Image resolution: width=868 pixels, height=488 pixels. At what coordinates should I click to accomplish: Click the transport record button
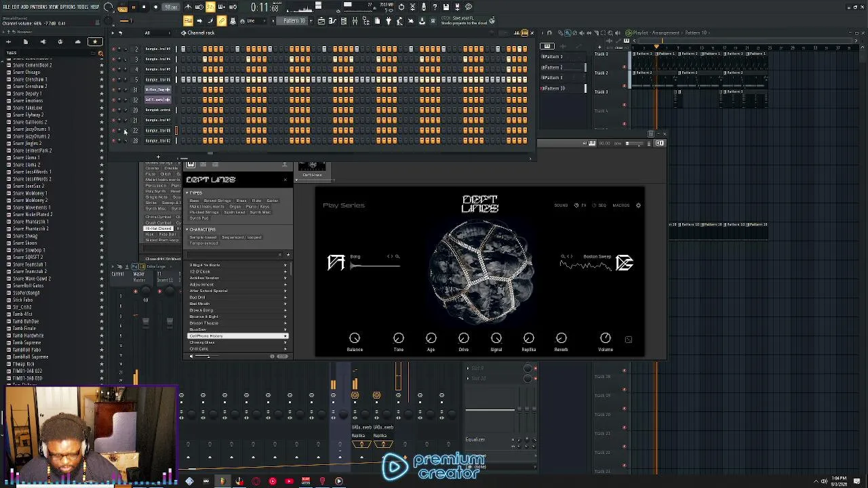[155, 7]
